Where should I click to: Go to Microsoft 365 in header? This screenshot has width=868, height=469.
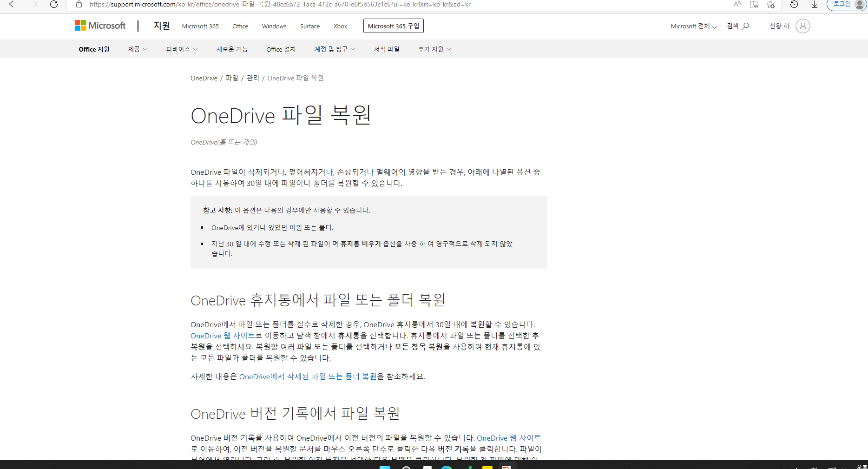200,26
